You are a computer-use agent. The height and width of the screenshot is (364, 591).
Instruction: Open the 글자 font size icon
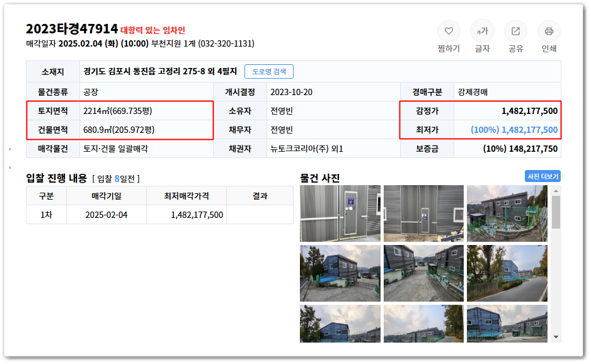482,31
